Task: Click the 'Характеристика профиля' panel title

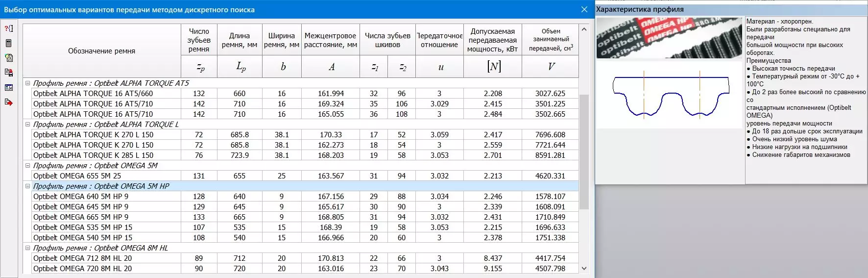Action: click(x=640, y=9)
